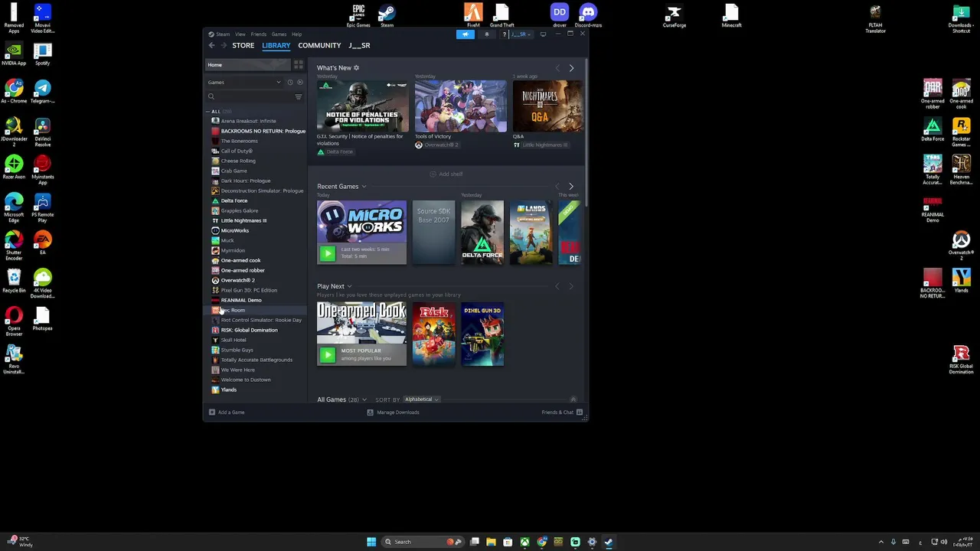Play One-armed cook with green play button
This screenshot has width=980, height=551.
pyautogui.click(x=328, y=354)
